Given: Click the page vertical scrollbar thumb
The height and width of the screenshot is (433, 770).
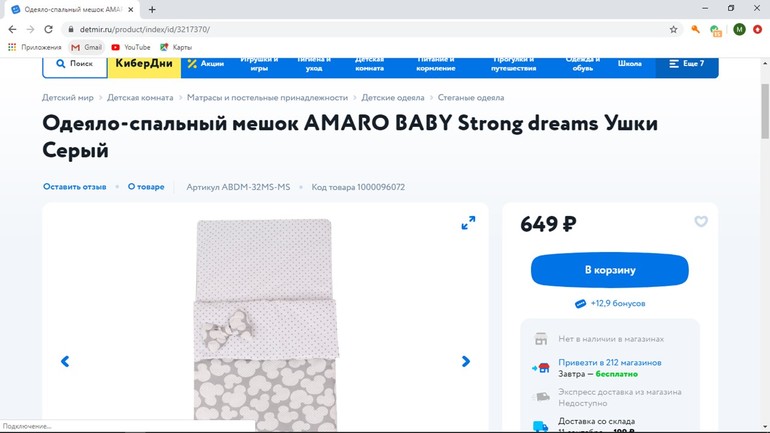Looking at the screenshot, I should pos(765,111).
